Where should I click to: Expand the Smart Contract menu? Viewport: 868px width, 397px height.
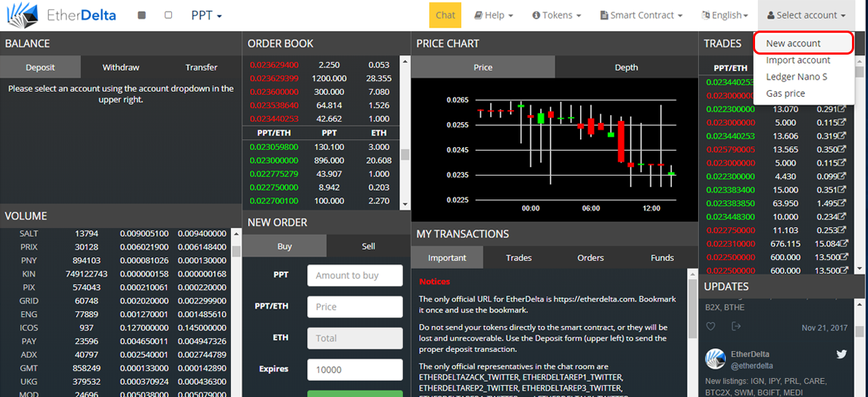coord(641,15)
